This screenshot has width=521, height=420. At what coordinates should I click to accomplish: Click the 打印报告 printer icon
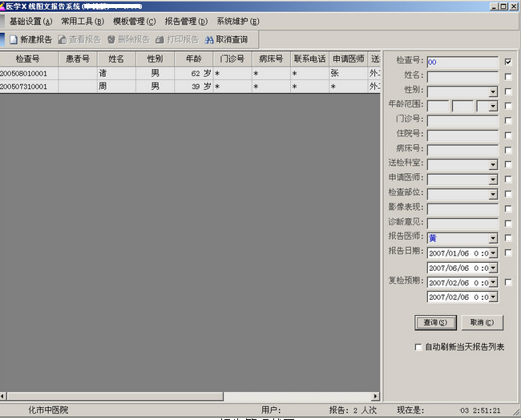click(160, 39)
